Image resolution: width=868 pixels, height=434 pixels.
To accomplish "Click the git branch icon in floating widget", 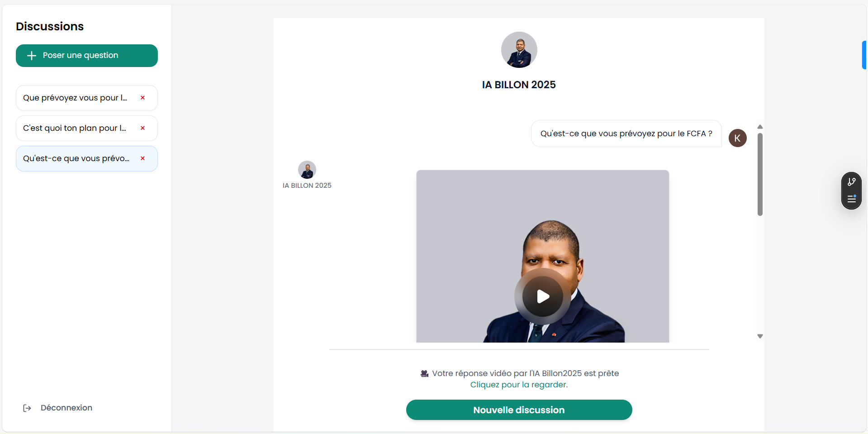I will click(851, 182).
